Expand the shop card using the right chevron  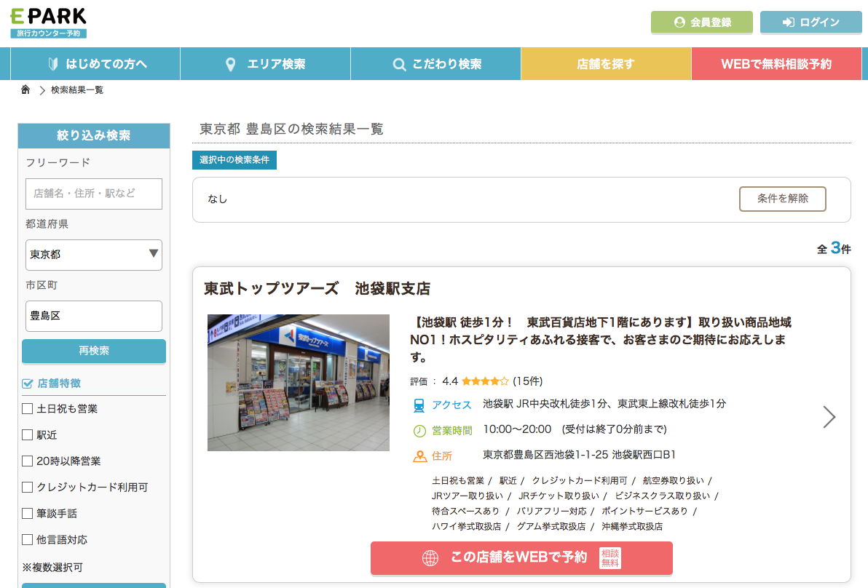829,417
